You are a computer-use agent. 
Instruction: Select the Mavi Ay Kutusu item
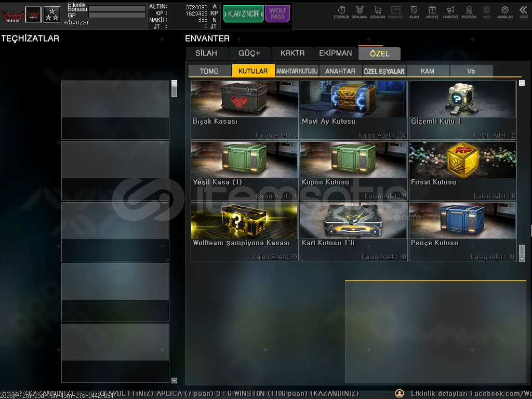tap(353, 110)
